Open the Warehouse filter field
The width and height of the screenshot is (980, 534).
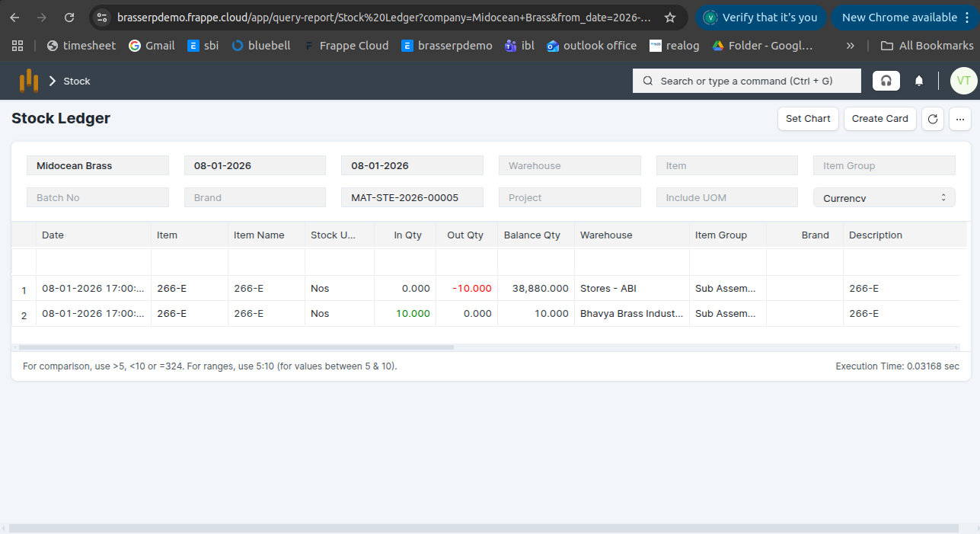(570, 166)
